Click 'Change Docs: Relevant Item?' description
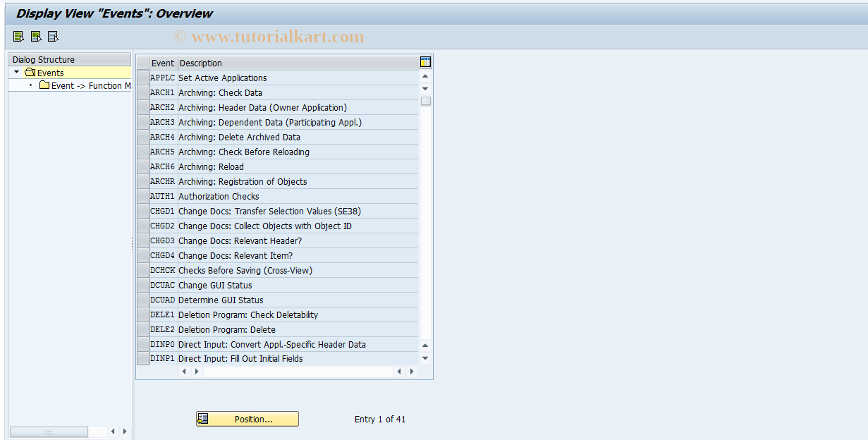The width and height of the screenshot is (868, 440). 236,255
